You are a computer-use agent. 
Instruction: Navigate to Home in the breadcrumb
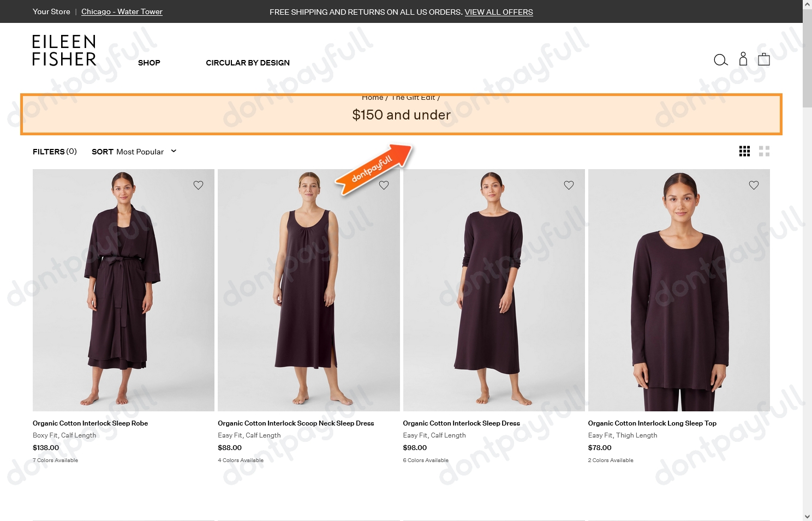[372, 97]
